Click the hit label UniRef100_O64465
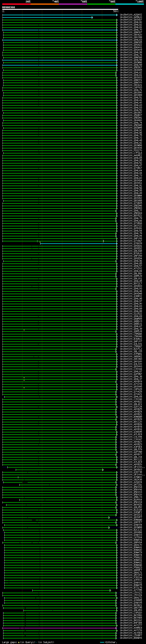Viewport: 146px width, 644px height. pos(131,70)
